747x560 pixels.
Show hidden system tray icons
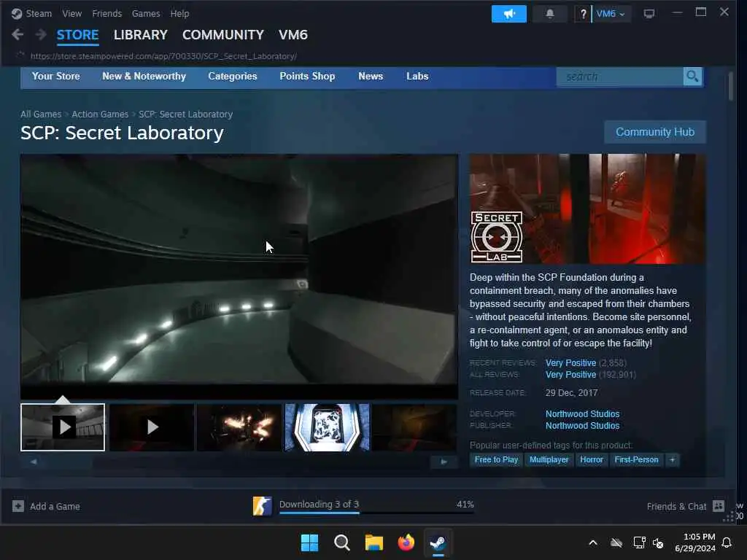click(x=593, y=542)
